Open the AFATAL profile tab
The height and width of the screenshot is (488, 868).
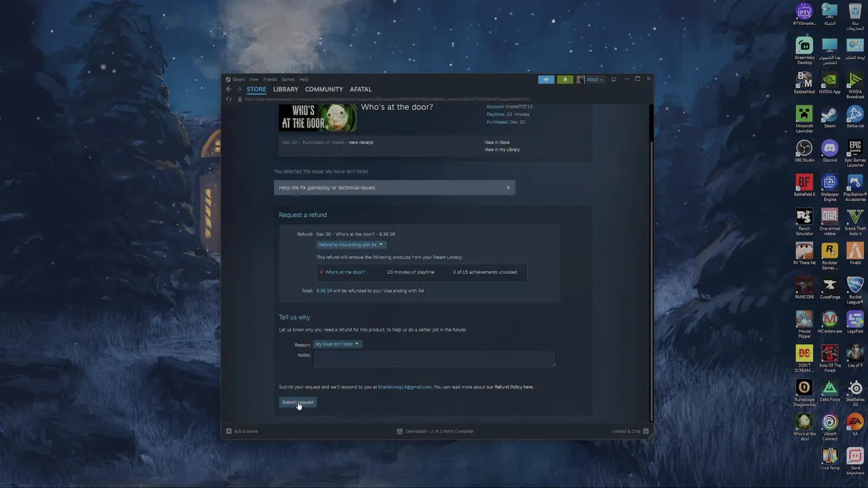(361, 89)
